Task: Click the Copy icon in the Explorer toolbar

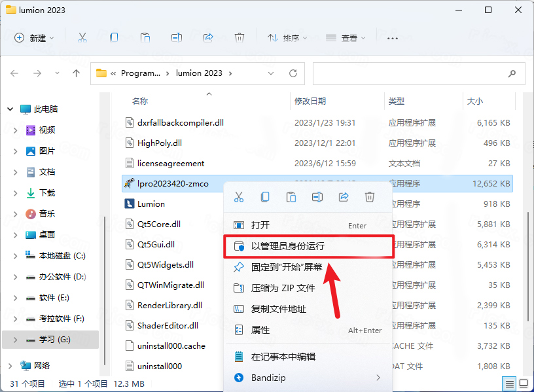Action: click(x=114, y=37)
